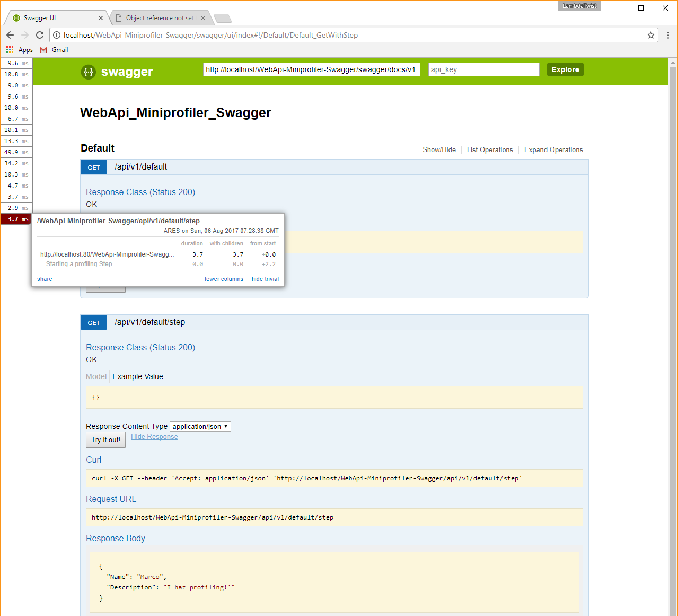The width and height of the screenshot is (678, 616).
Task: Click the share link in the profiler popup
Action: pyautogui.click(x=45, y=279)
